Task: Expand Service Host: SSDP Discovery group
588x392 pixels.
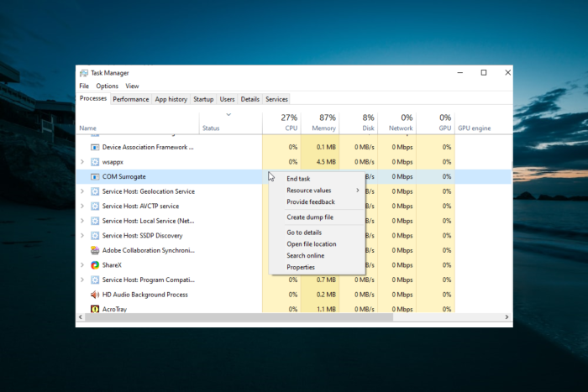Action: (x=81, y=236)
